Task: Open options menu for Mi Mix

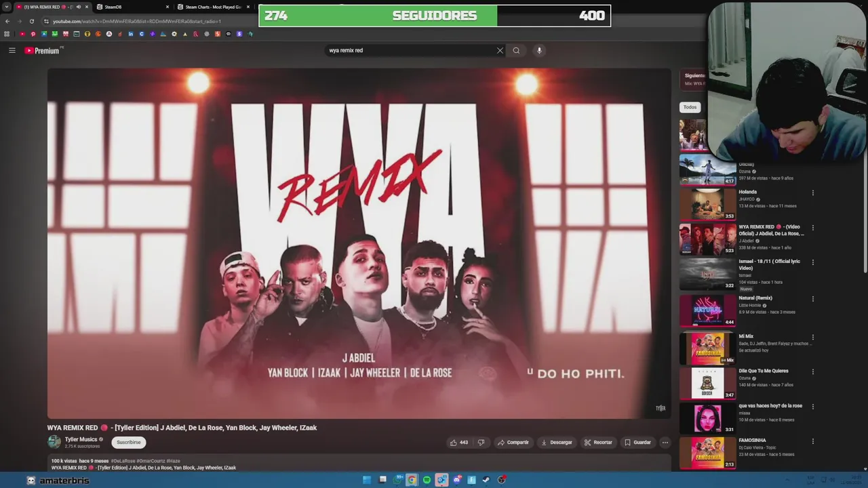Action: click(x=812, y=337)
